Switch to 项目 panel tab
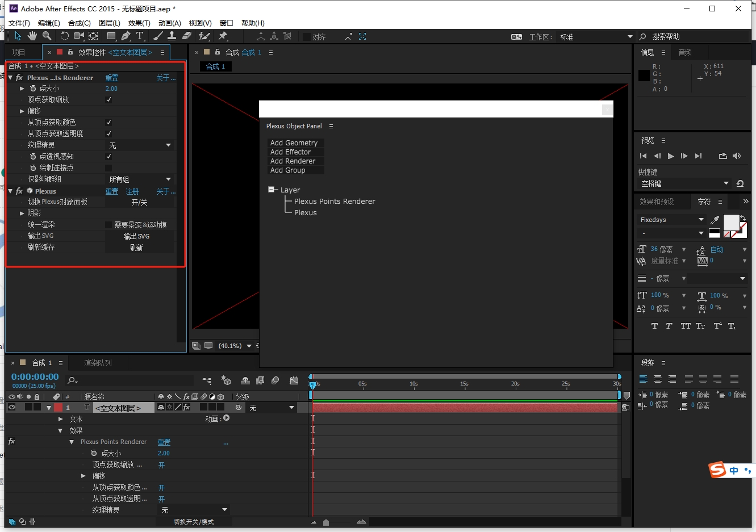The width and height of the screenshot is (756, 532). (19, 52)
